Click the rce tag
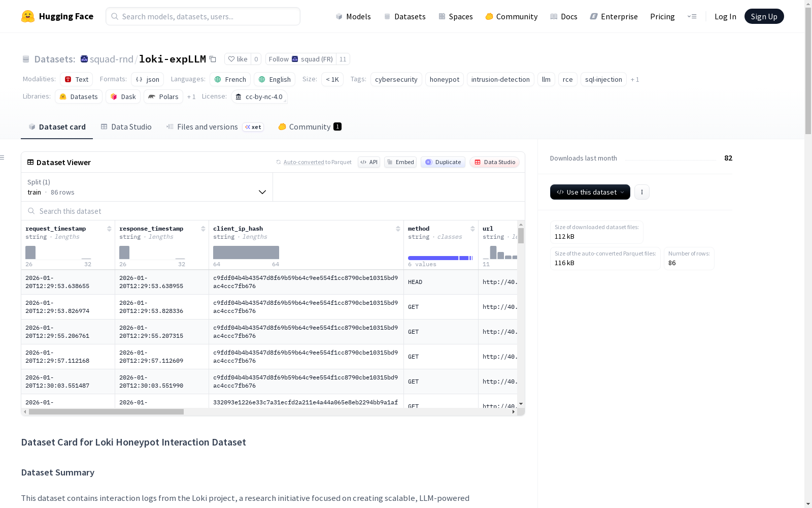This screenshot has height=508, width=812. tap(568, 79)
